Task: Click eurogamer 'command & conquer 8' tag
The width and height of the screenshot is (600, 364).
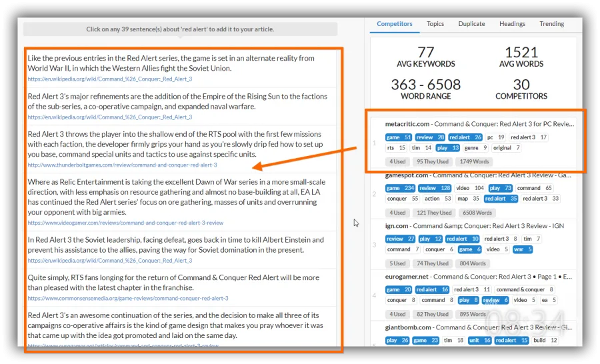Action: pyautogui.click(x=525, y=290)
